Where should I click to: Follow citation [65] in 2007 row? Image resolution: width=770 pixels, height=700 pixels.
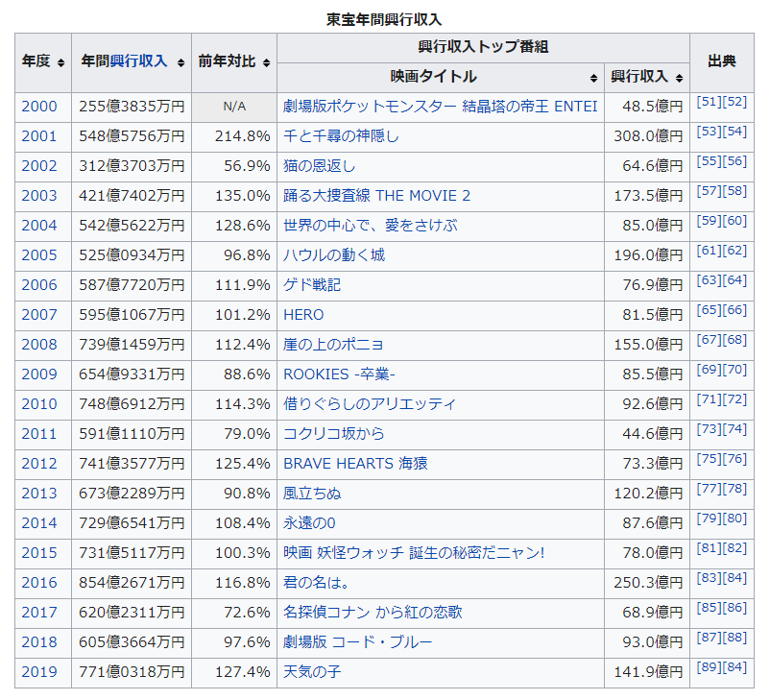(x=710, y=310)
